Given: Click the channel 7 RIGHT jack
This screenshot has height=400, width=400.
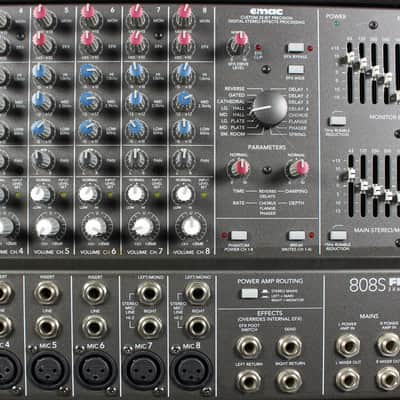Looking at the screenshot, I should point(149,327).
